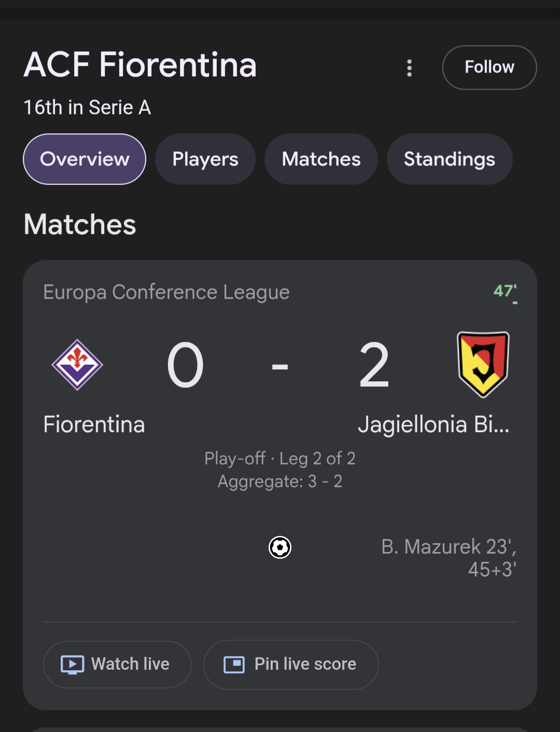Follow ACF Fiorentina

[489, 67]
